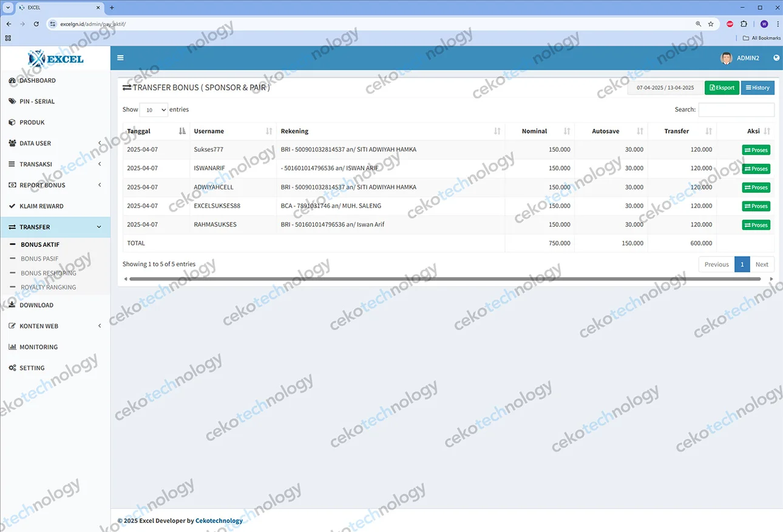
Task: Click the Produk cube icon
Action: 13,123
